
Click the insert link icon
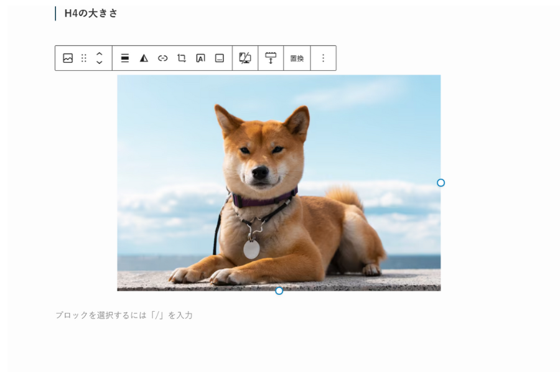pyautogui.click(x=161, y=58)
